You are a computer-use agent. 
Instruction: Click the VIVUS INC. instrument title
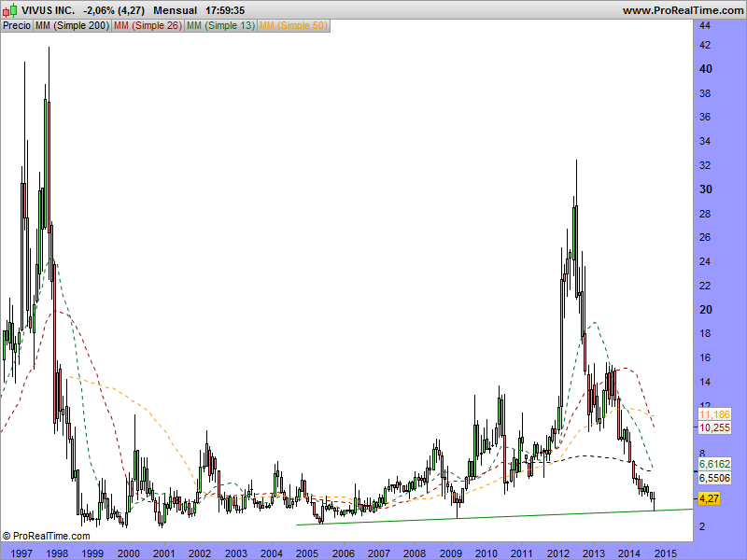click(49, 10)
